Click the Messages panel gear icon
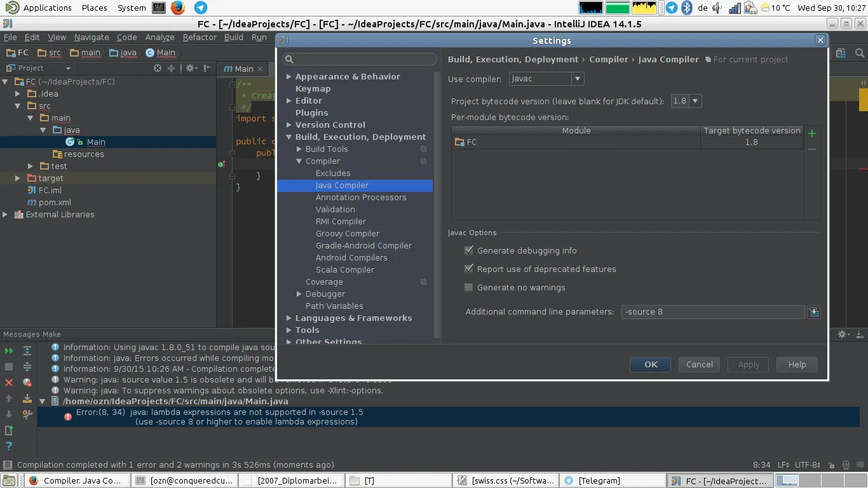Viewport: 868px width, 488px height. point(843,334)
